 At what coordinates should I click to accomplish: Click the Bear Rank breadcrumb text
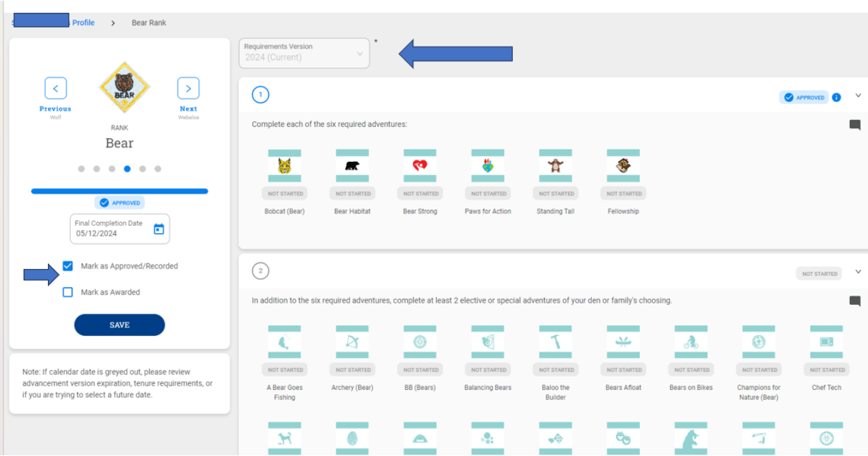pos(148,23)
